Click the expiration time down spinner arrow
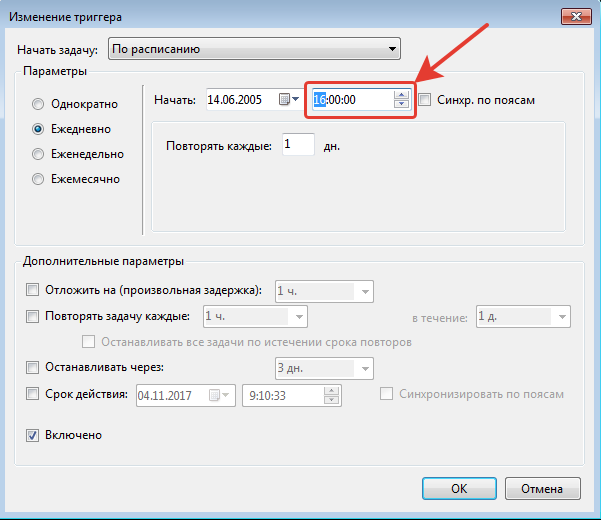This screenshot has width=601, height=520. (x=332, y=400)
